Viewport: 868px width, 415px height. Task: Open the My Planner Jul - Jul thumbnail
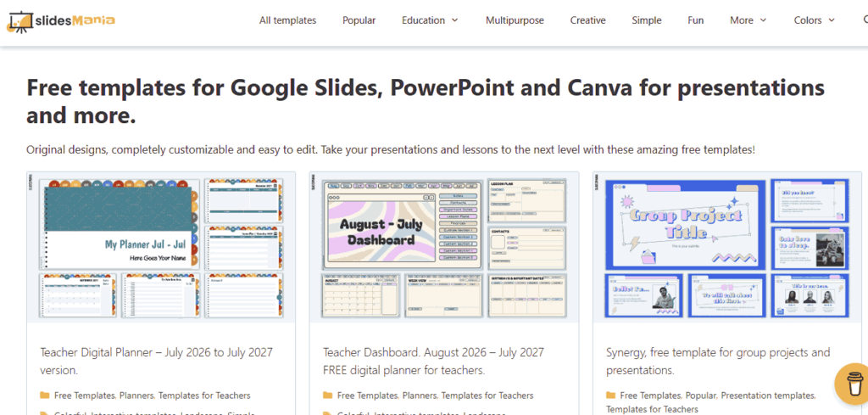coord(161,247)
